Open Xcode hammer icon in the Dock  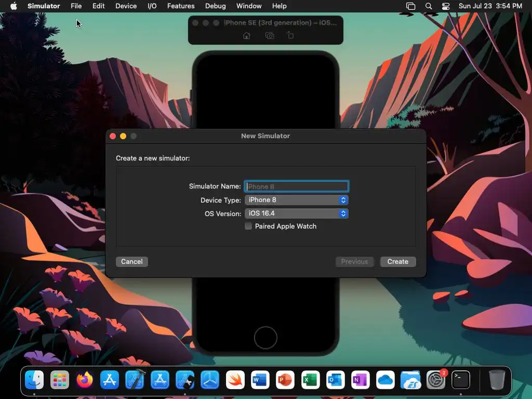coord(135,379)
